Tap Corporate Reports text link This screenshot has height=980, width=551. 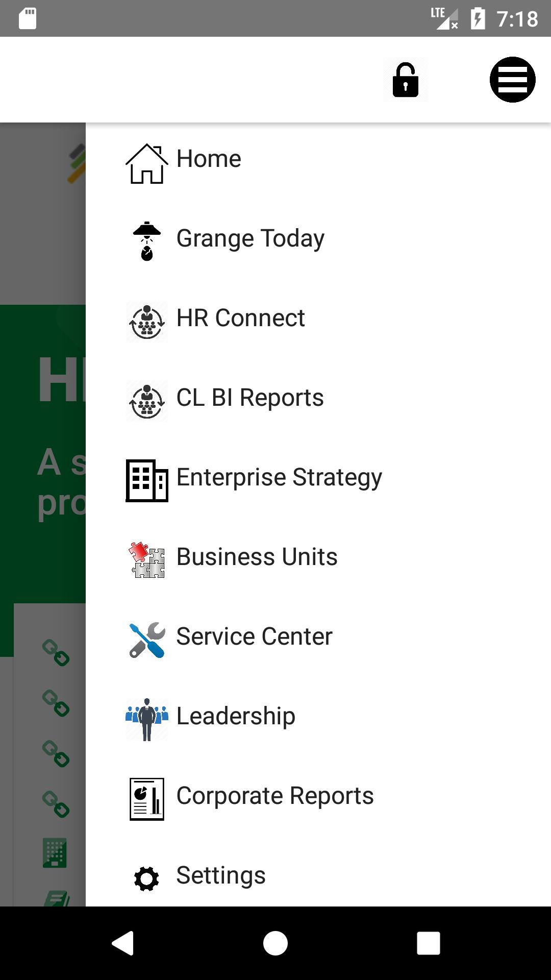point(275,796)
